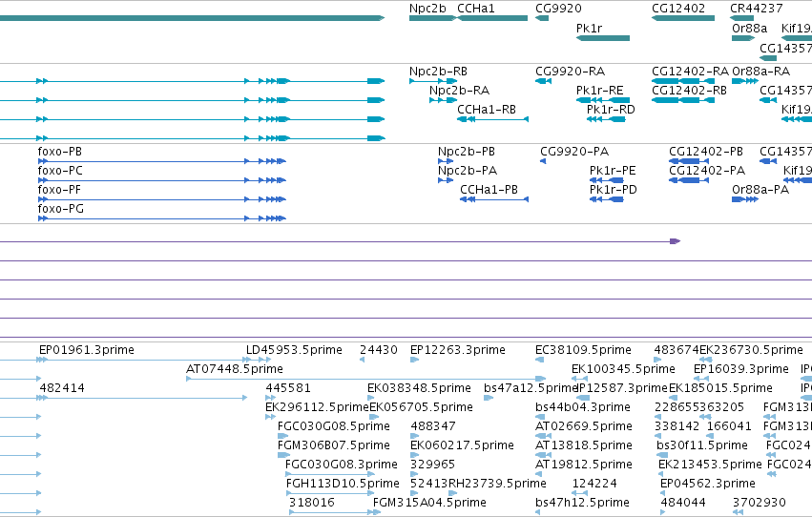Open the CG9920 gene feature label

point(558,9)
